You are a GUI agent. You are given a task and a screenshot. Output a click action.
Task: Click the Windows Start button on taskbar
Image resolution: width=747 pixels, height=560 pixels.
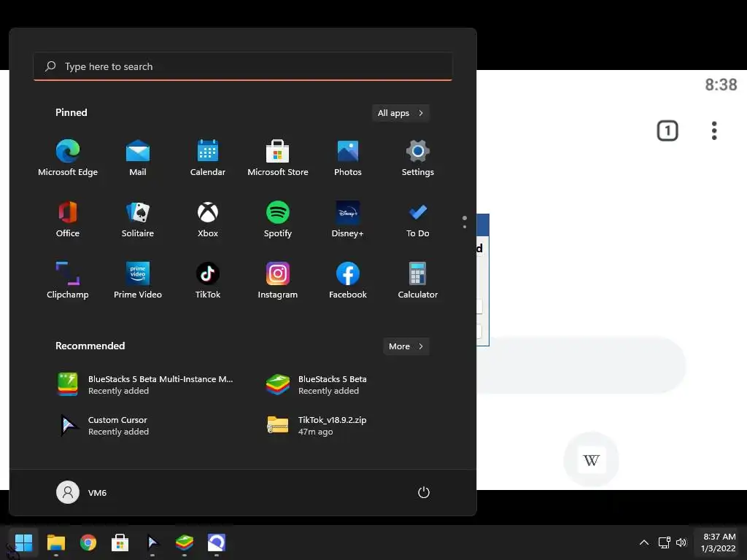pyautogui.click(x=23, y=542)
